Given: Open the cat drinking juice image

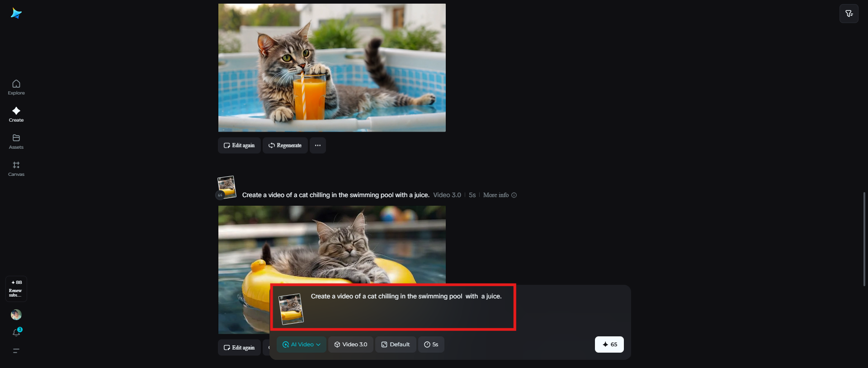Looking at the screenshot, I should coord(332,68).
